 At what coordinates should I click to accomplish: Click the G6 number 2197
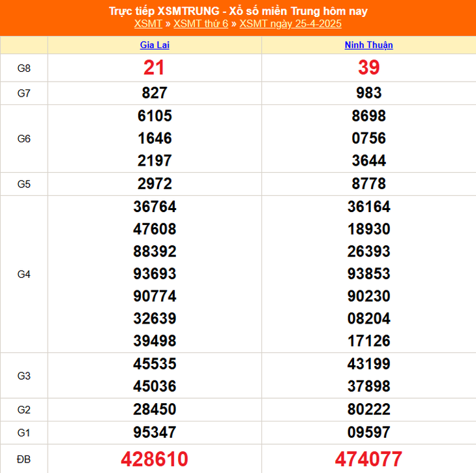point(155,160)
